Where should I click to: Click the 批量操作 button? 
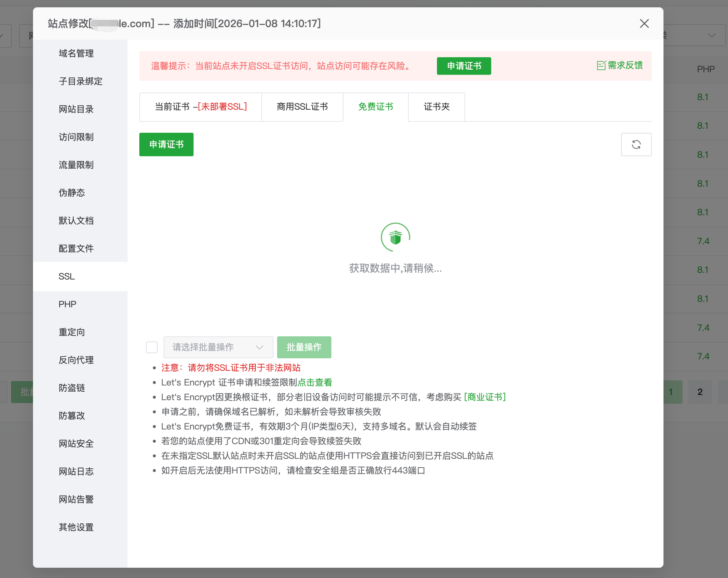coord(304,347)
